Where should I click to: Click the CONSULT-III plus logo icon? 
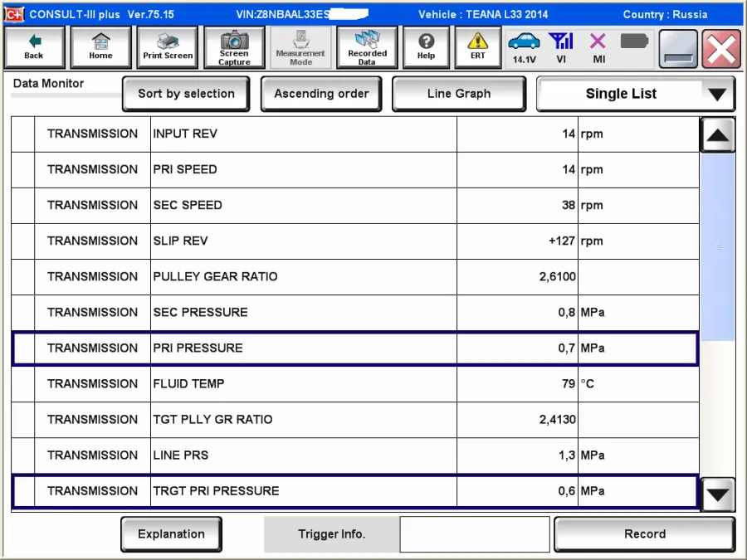point(14,14)
